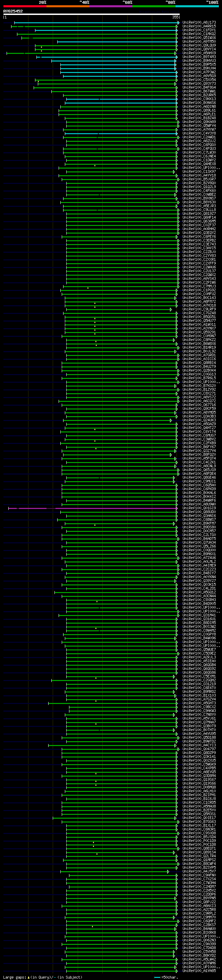Click the green ~80% legend segment
This screenshot has height=980, width=222.
click(x=154, y=6)
